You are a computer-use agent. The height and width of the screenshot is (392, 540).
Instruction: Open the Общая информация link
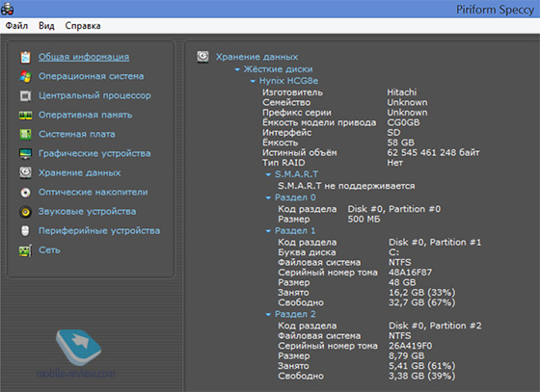(x=84, y=57)
